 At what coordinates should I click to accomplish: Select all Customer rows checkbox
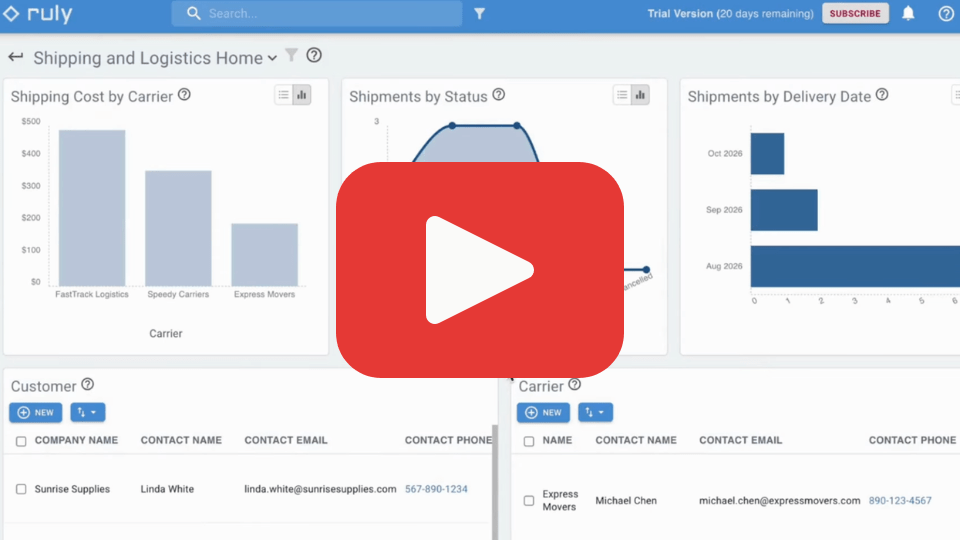[21, 441]
